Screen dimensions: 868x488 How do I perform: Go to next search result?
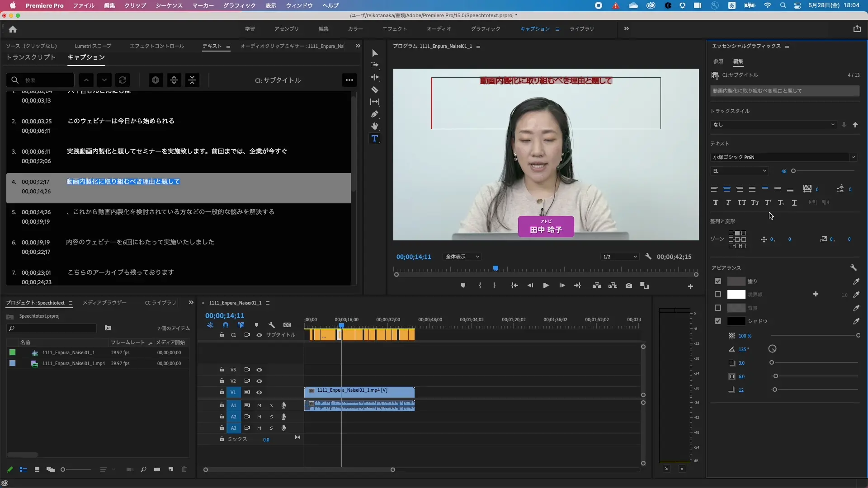104,80
